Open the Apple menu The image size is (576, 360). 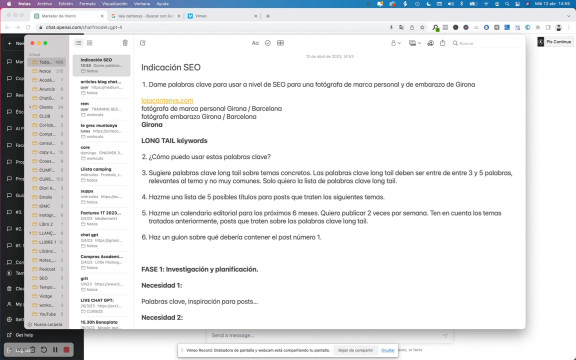point(9,4)
